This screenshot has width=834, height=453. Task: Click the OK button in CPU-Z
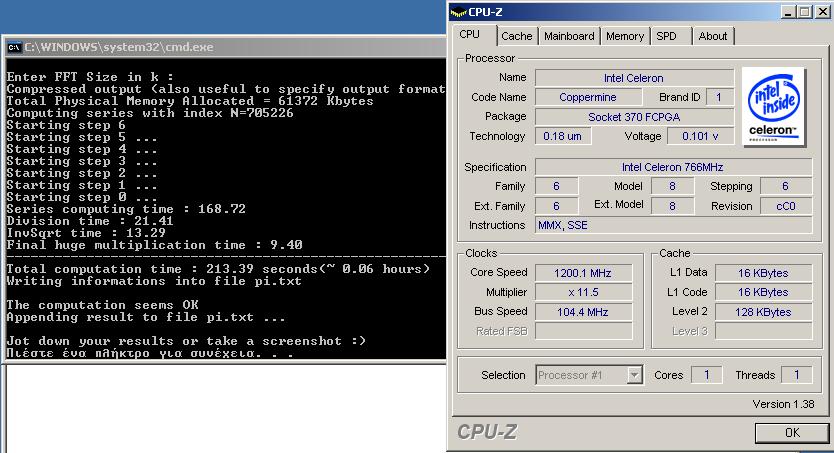792,433
